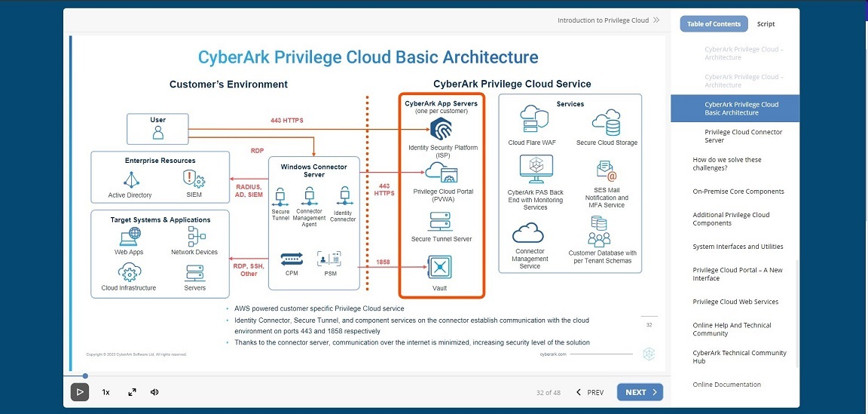Click the Customer Database icon
Screen dimensions: 868x414
(x=600, y=232)
